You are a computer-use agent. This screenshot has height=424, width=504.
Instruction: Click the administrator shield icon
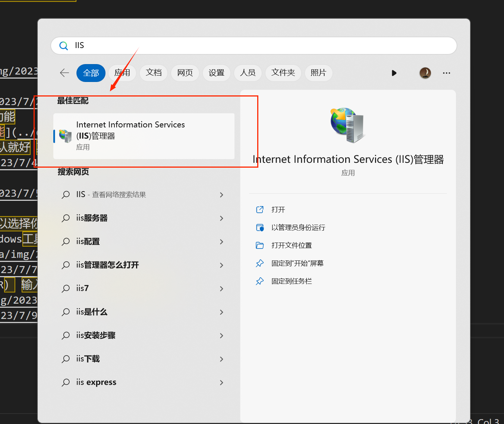pos(260,227)
